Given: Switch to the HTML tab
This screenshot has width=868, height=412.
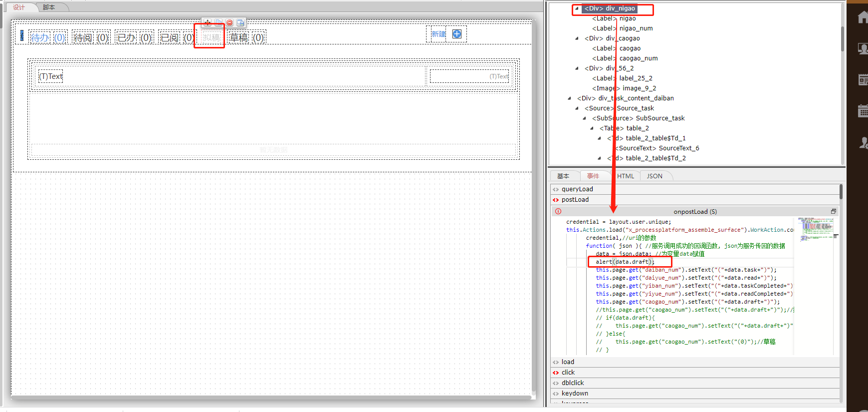Looking at the screenshot, I should point(625,176).
